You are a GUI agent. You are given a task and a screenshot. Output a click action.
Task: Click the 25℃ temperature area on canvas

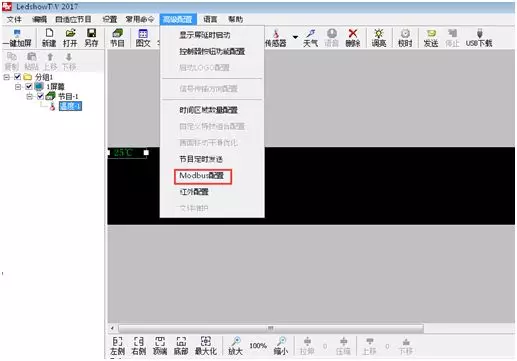click(127, 153)
